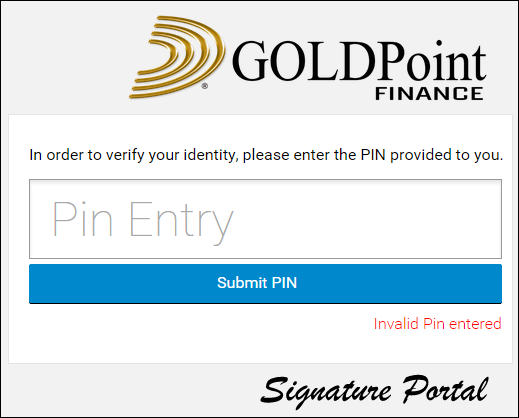This screenshot has width=519, height=418.
Task: Click the Pin Entry placeholder text
Action: click(143, 221)
